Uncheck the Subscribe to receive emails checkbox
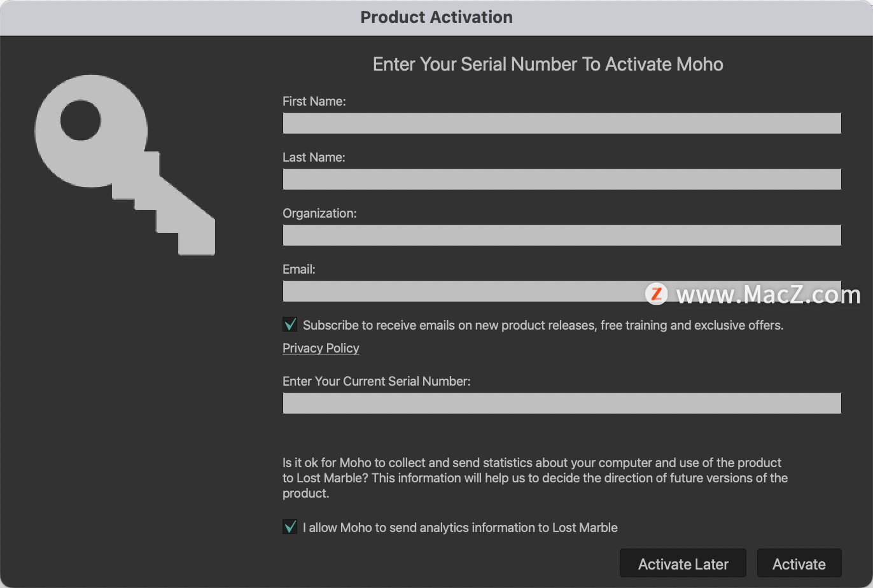 click(x=290, y=325)
